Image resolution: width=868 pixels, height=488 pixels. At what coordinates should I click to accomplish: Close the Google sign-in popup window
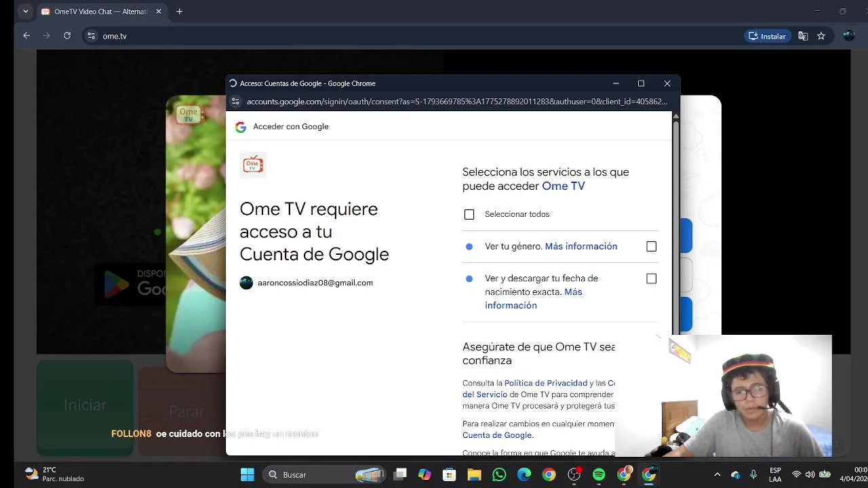pos(667,83)
